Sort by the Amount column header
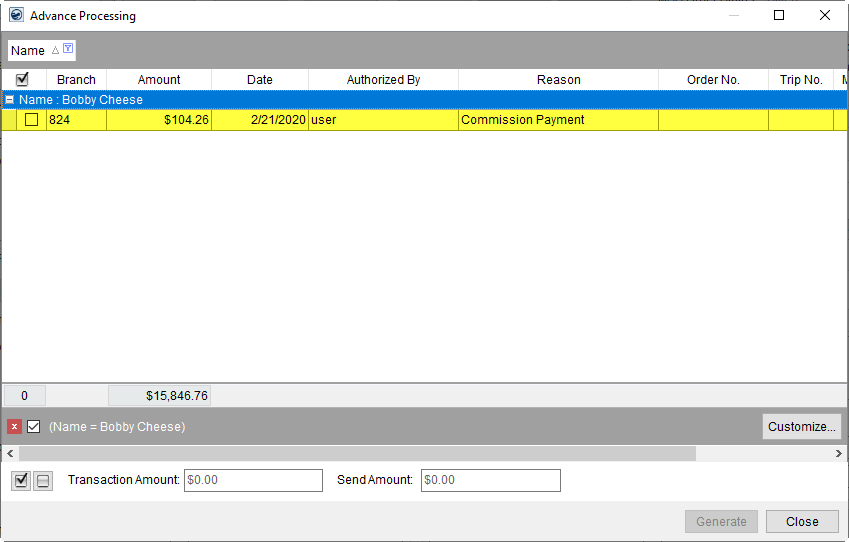Screen dimensions: 849x542 click(159, 79)
